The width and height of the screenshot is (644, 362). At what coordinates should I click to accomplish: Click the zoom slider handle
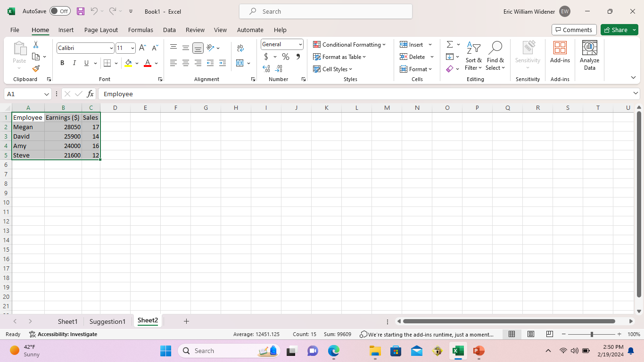pos(592,334)
